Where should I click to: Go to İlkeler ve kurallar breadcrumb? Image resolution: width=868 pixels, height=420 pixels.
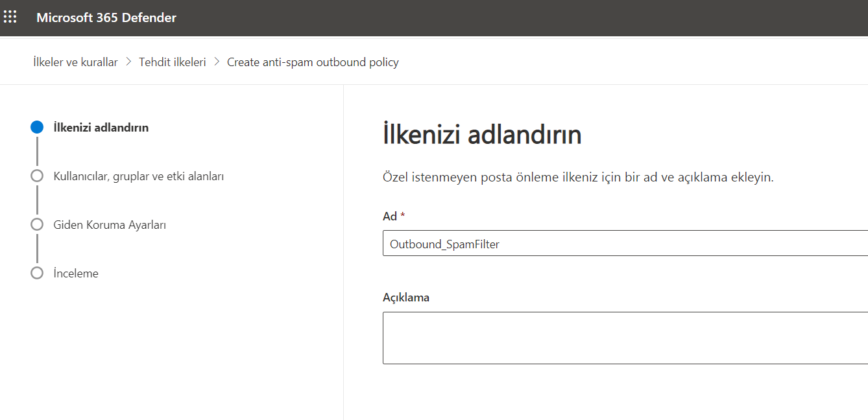(x=76, y=62)
